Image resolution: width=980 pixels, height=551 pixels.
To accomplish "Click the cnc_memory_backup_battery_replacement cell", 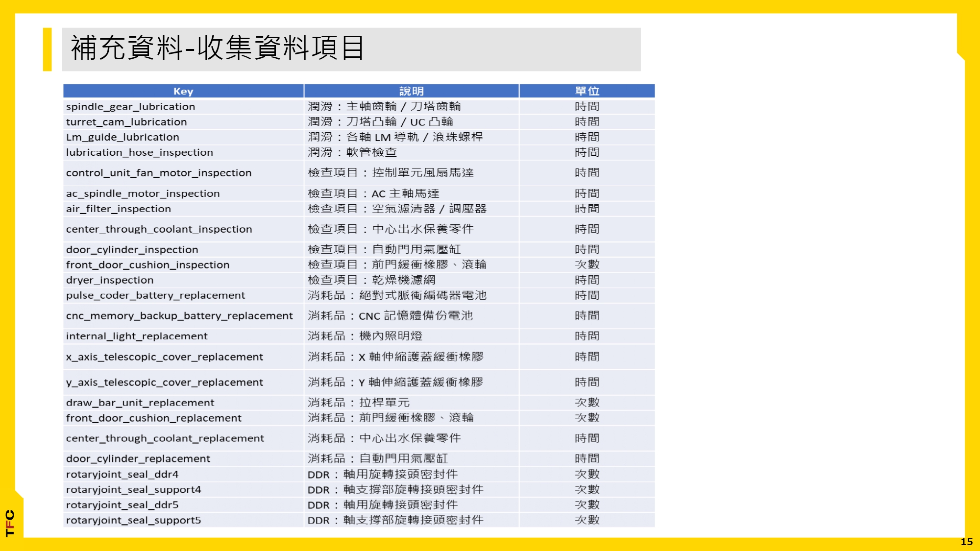I will [x=183, y=316].
